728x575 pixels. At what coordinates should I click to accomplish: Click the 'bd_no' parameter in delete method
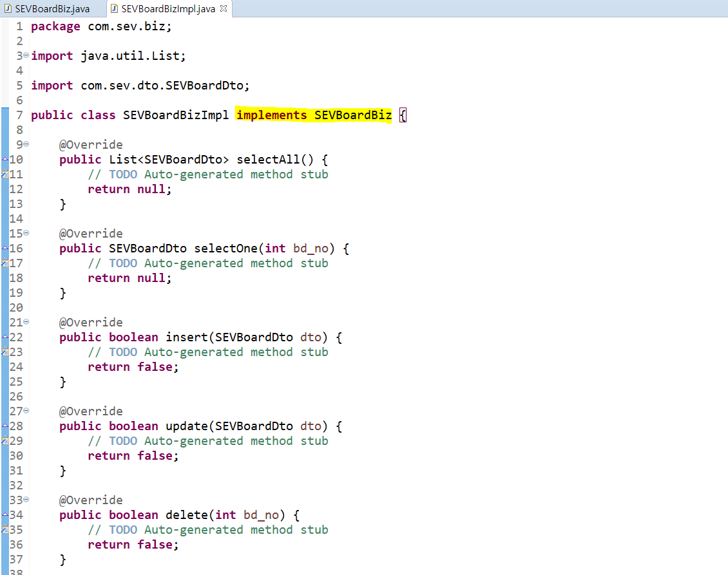[x=261, y=515]
